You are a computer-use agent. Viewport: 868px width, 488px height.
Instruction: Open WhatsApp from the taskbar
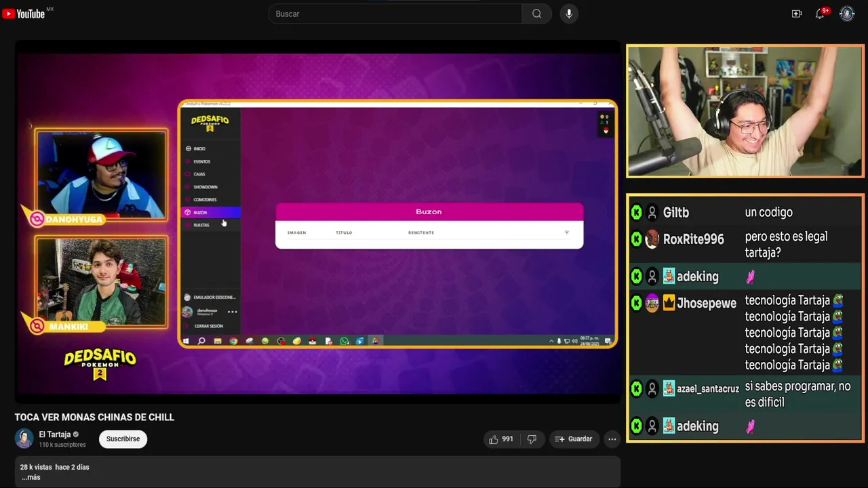tap(344, 341)
